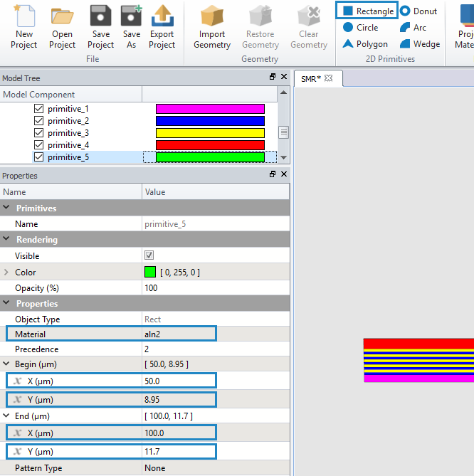Collapse the Begin (µm) group
The height and width of the screenshot is (476, 474).
(x=6, y=364)
